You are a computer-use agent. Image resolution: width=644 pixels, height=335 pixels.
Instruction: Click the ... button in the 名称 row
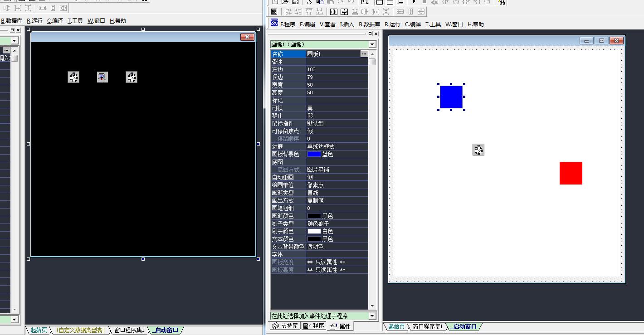364,54
